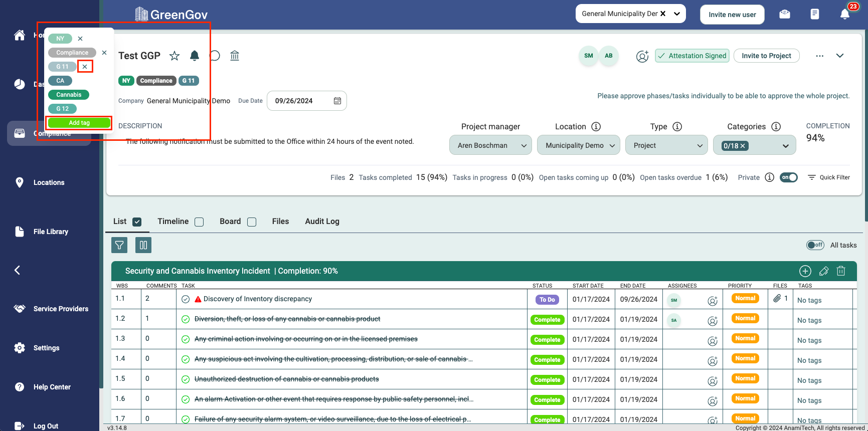Enable the All tasks toggle
The height and width of the screenshot is (431, 868).
click(815, 245)
